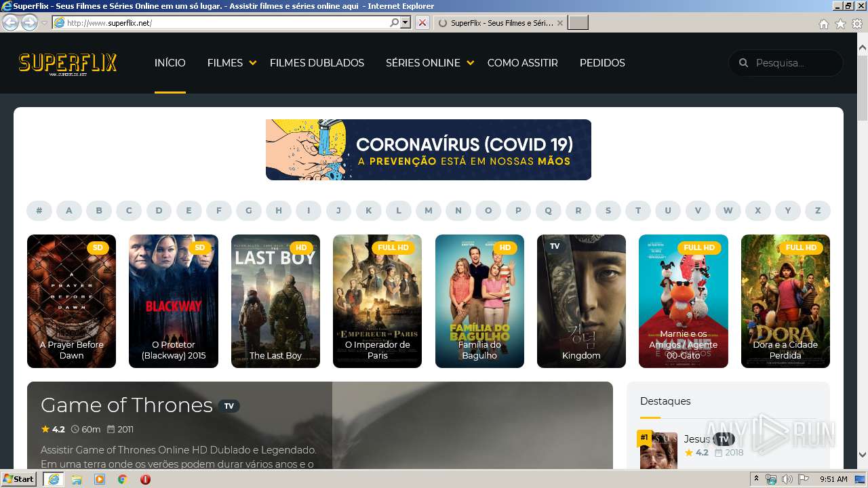This screenshot has height=488, width=868.
Task: Open Chrome from the taskbar
Action: pyautogui.click(x=123, y=479)
